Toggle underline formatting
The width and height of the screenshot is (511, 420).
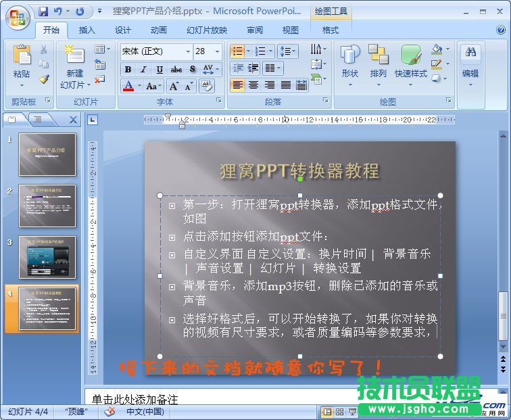(x=160, y=70)
